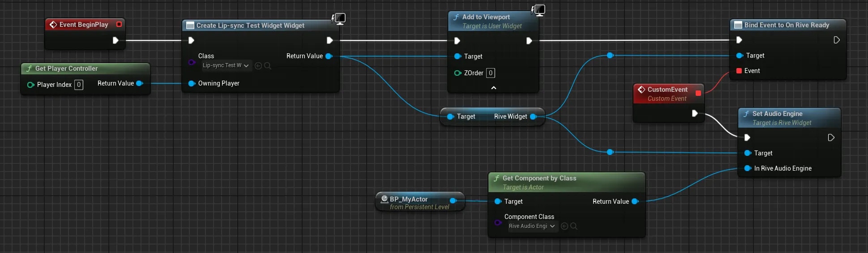868x253 pixels.
Task: Click Add to Viewport exec output pin
Action: (529, 41)
